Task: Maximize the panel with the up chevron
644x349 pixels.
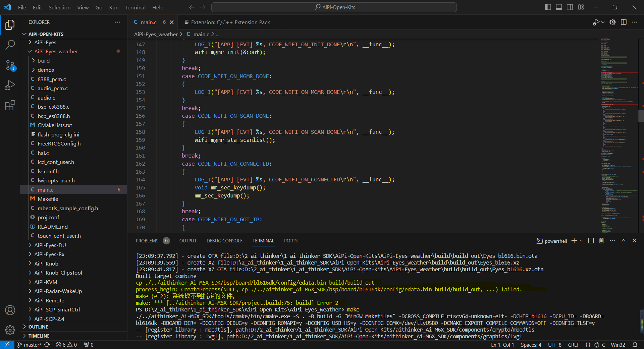Action: (x=624, y=241)
